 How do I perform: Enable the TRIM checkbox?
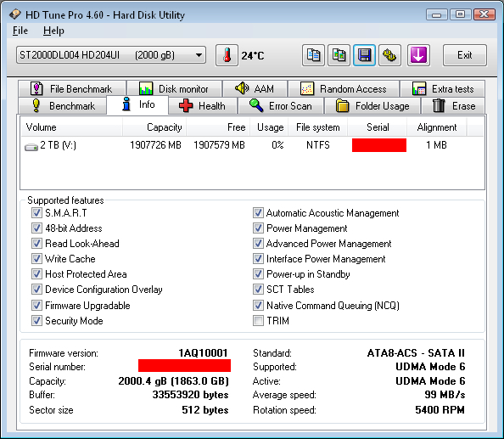[x=258, y=321]
